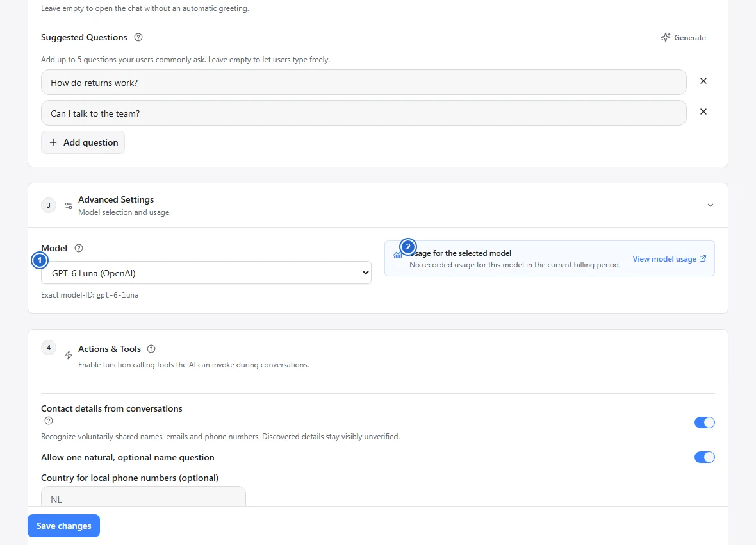Click the 'Contact details from conversations' label
The height and width of the screenshot is (545, 756).
tap(112, 408)
